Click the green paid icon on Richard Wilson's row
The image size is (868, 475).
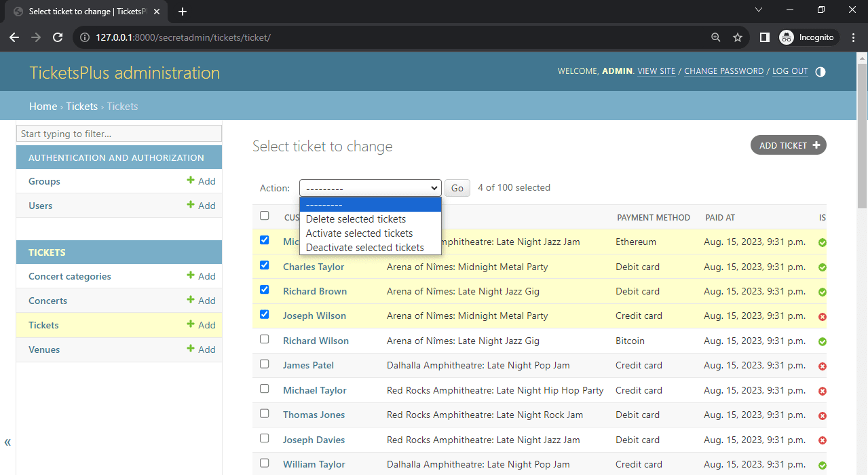pos(822,341)
